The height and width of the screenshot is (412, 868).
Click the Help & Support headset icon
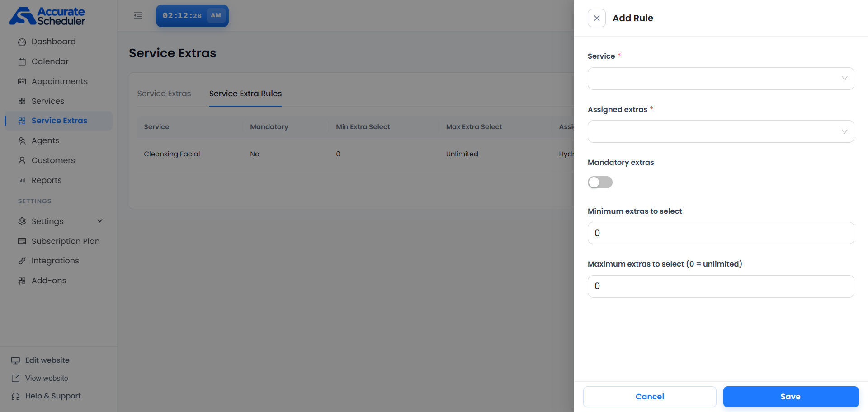click(x=15, y=397)
